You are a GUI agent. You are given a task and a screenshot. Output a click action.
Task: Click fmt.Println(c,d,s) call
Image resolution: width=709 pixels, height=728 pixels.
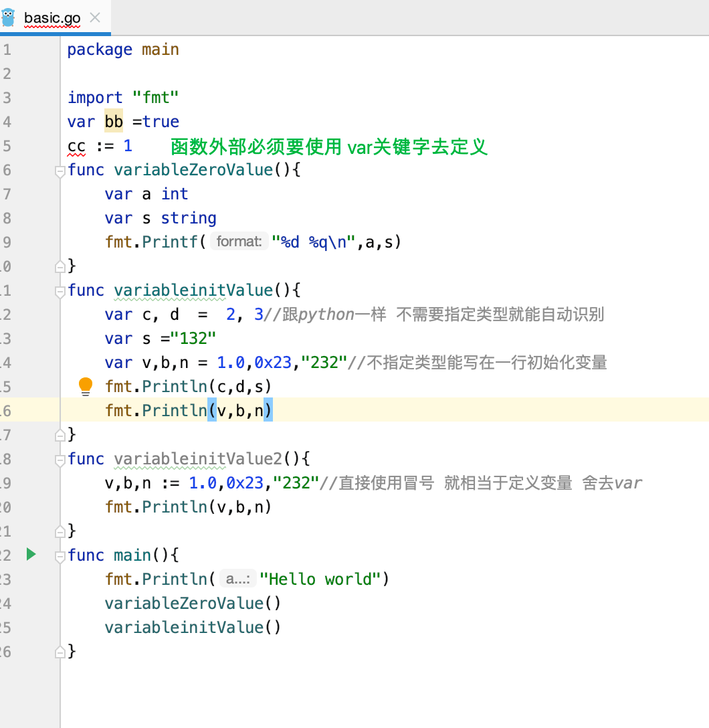188,386
